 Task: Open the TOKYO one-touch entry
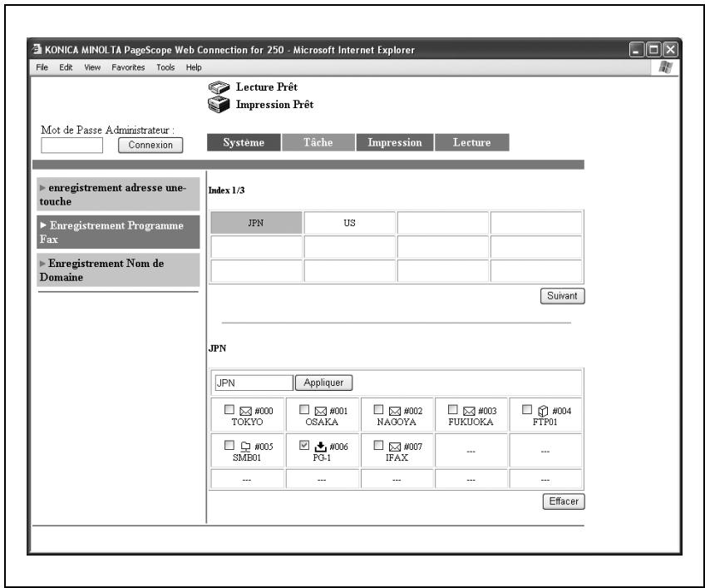tap(247, 422)
